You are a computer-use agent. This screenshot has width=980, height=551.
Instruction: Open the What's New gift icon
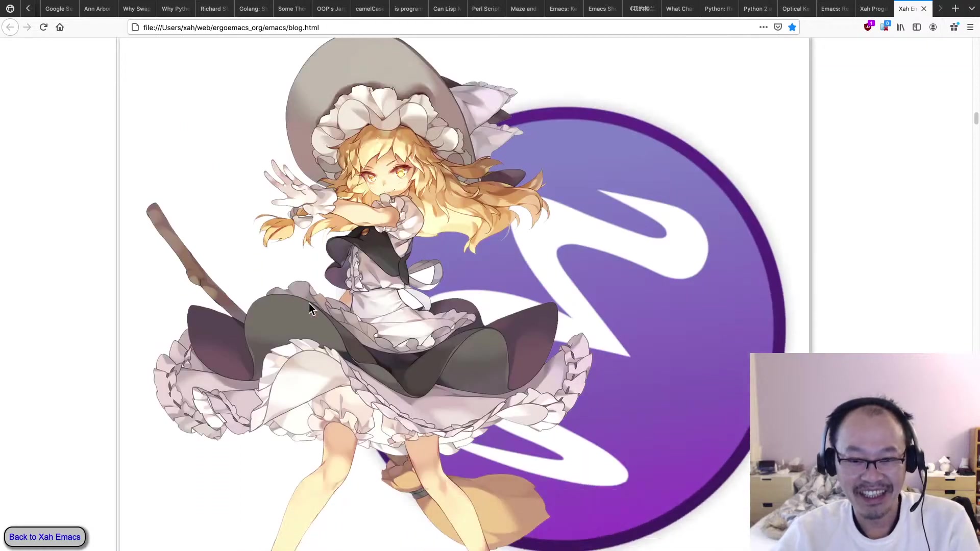954,27
